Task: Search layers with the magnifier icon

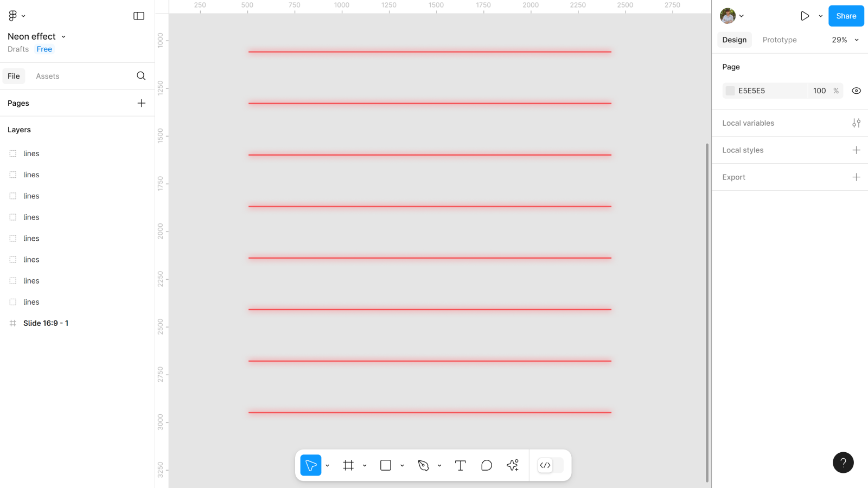Action: [141, 76]
